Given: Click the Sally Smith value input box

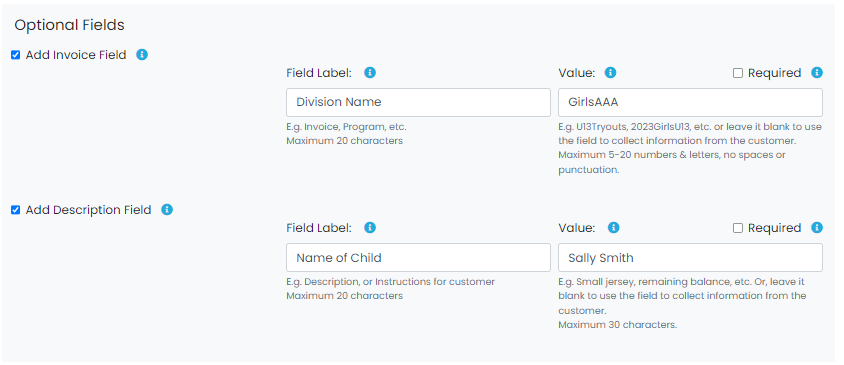Looking at the screenshot, I should tap(690, 257).
